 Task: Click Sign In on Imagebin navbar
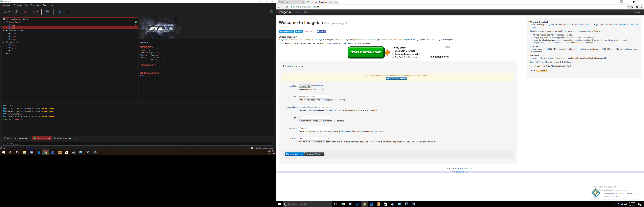pos(637,12)
